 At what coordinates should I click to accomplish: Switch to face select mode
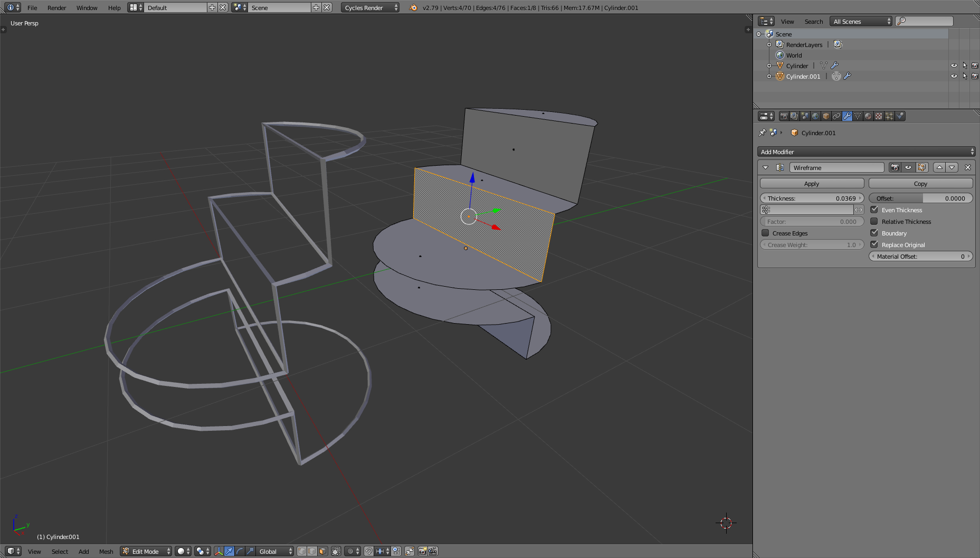coord(322,551)
